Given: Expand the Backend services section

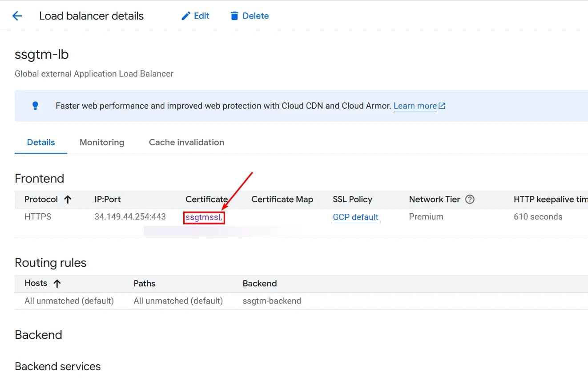Looking at the screenshot, I should click(x=57, y=366).
